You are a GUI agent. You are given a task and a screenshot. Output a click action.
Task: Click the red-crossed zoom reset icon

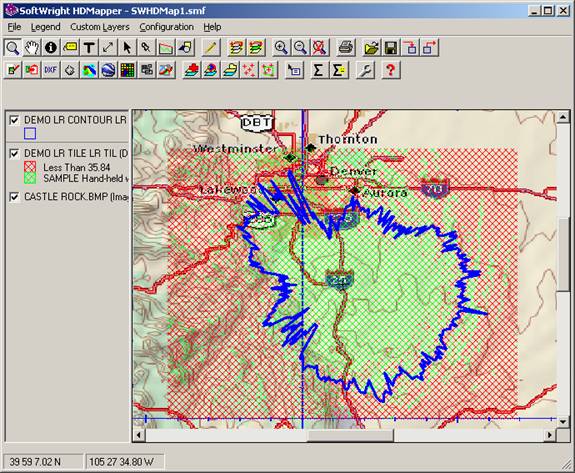click(x=319, y=48)
